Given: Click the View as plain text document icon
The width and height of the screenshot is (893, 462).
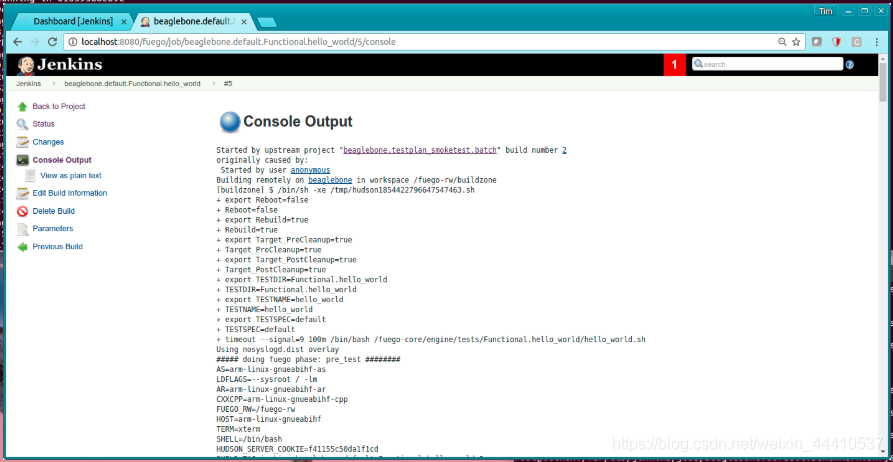Looking at the screenshot, I should (30, 176).
